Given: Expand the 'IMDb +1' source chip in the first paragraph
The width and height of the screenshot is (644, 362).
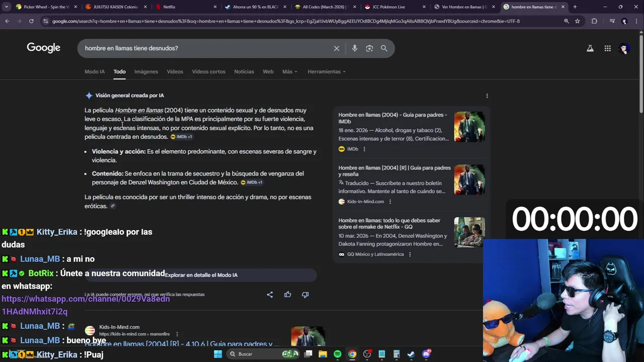Looking at the screenshot, I should (182, 137).
